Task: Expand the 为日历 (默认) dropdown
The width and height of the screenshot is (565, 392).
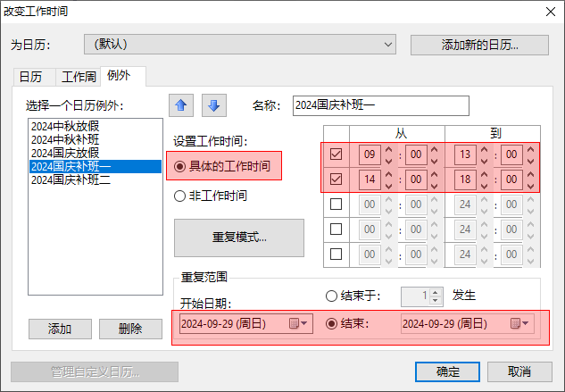Action: (387, 44)
